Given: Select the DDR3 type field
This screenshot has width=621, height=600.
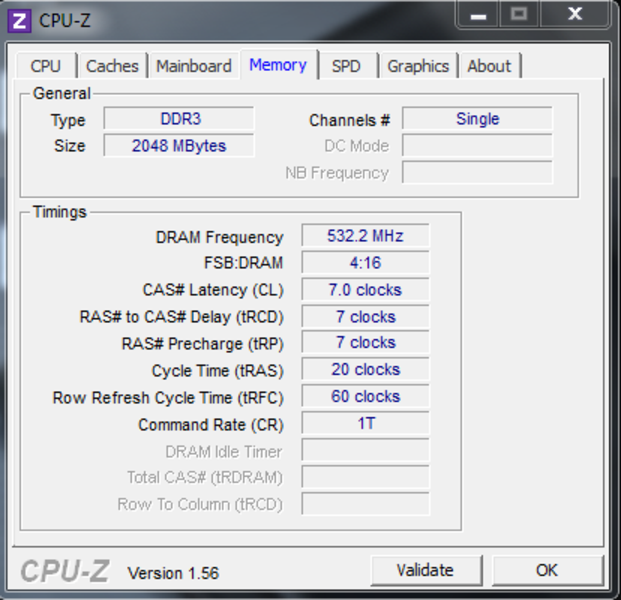Looking at the screenshot, I should coord(179,119).
